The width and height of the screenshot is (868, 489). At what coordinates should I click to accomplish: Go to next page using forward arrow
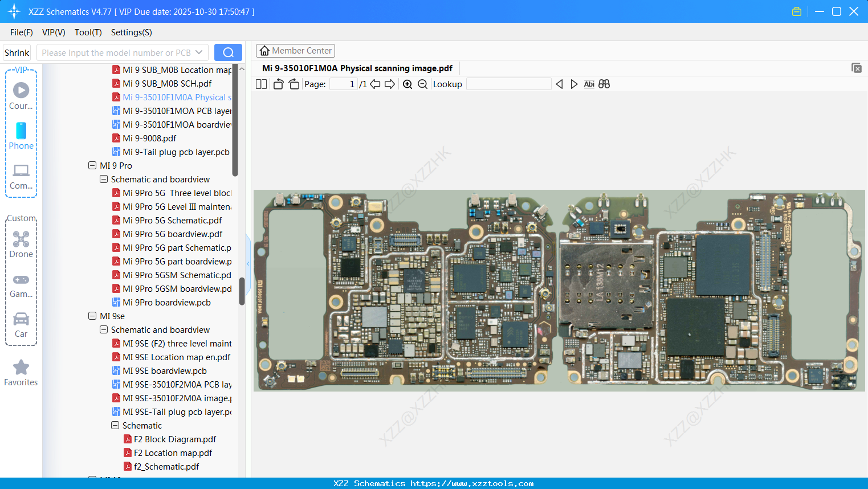[x=390, y=84]
